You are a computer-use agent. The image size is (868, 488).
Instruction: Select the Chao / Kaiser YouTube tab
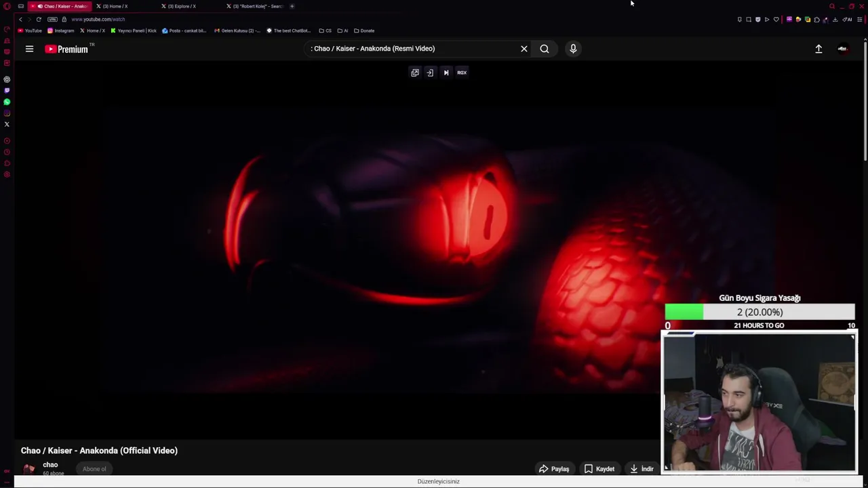click(x=60, y=6)
